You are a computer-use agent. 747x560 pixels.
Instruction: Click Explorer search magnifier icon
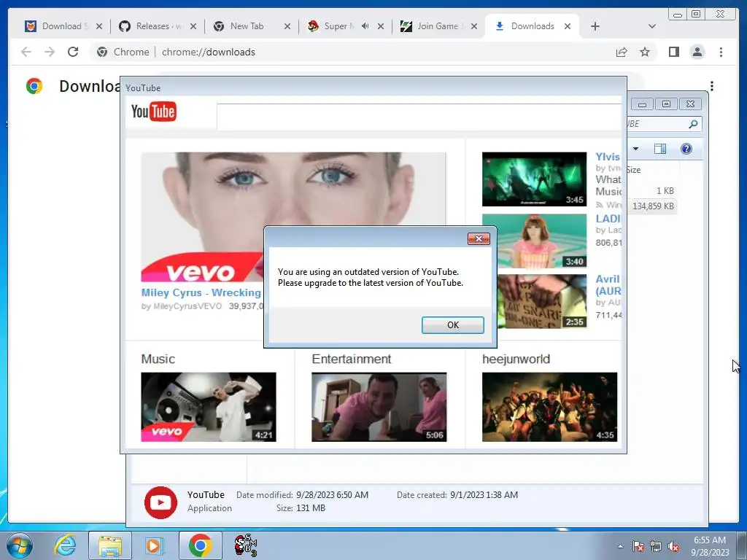click(x=693, y=124)
